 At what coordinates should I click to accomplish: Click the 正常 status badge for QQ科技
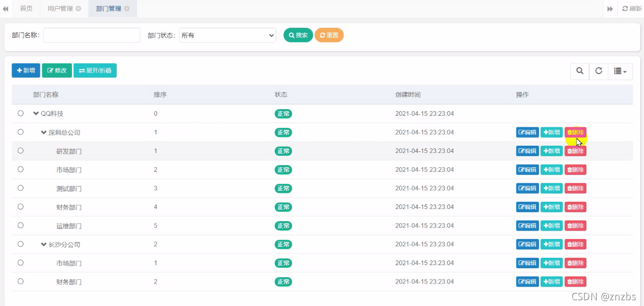(x=283, y=114)
